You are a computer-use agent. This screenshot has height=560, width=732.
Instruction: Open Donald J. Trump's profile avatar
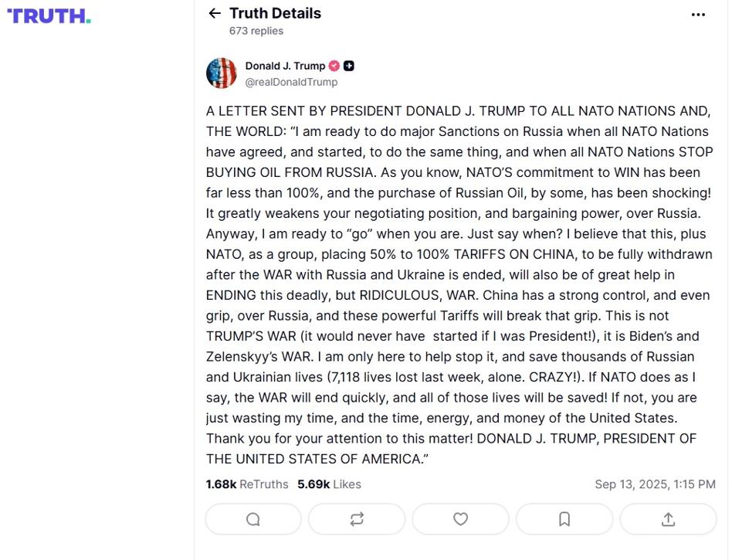222,73
